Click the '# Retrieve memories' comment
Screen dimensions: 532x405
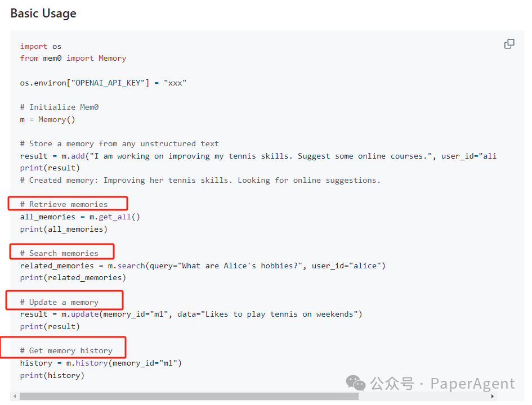64,204
